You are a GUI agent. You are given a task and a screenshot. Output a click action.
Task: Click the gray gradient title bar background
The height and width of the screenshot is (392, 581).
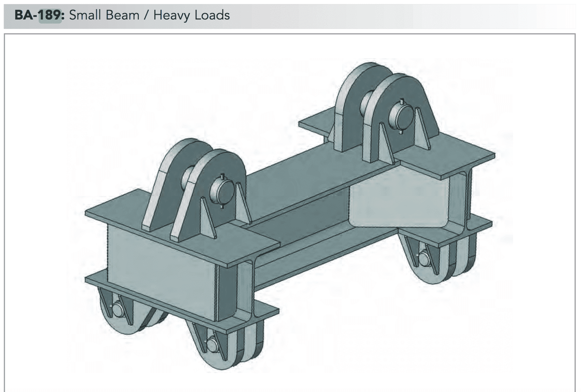pos(403,14)
